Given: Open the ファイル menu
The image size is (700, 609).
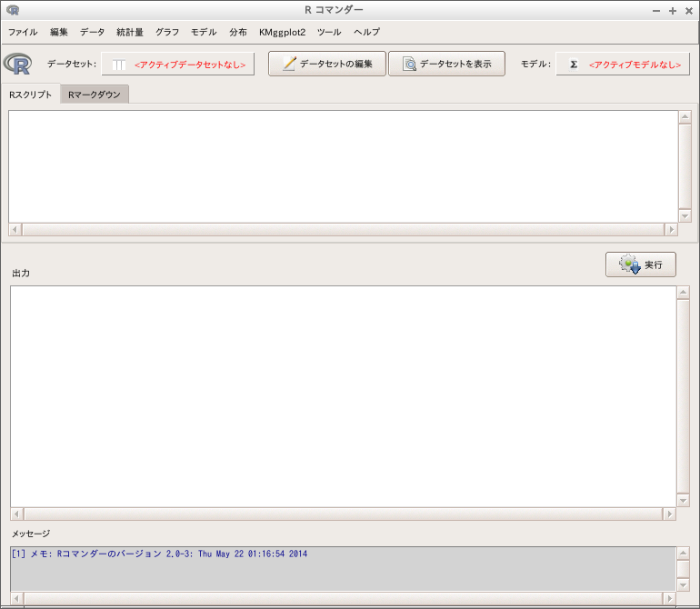Looking at the screenshot, I should pos(23,32).
